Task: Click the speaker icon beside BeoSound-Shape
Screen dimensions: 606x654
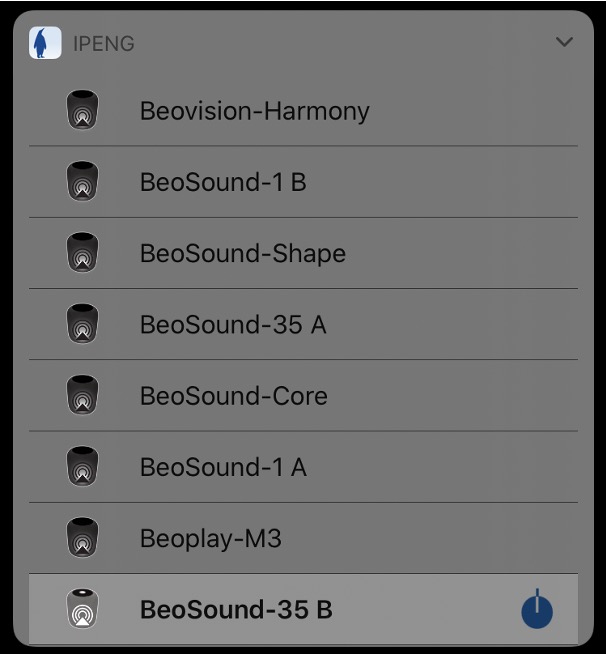Action: 83,253
